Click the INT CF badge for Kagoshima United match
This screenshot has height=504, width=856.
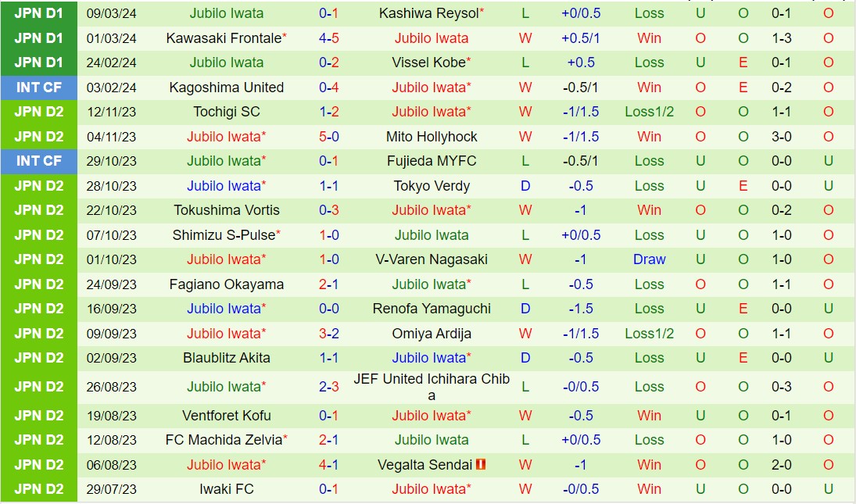click(x=39, y=88)
